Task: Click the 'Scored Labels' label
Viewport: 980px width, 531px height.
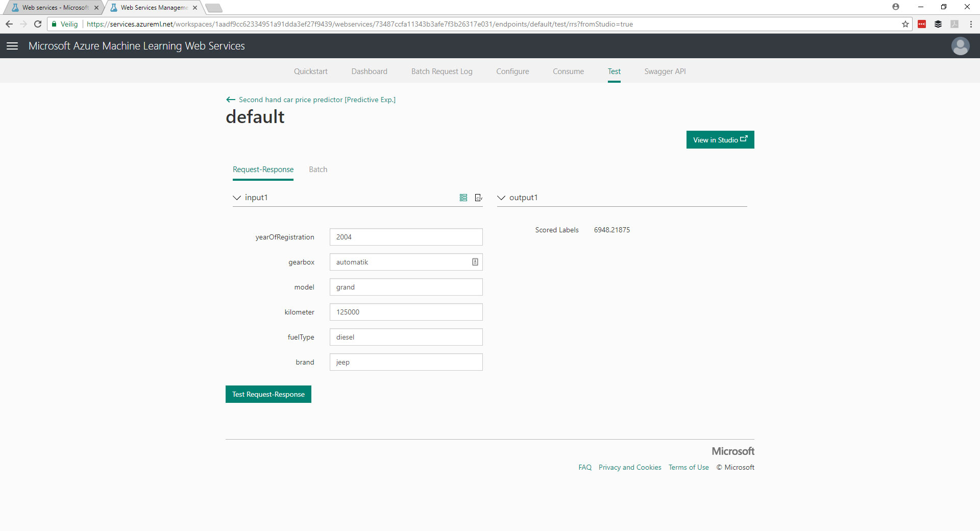Action: 557,230
